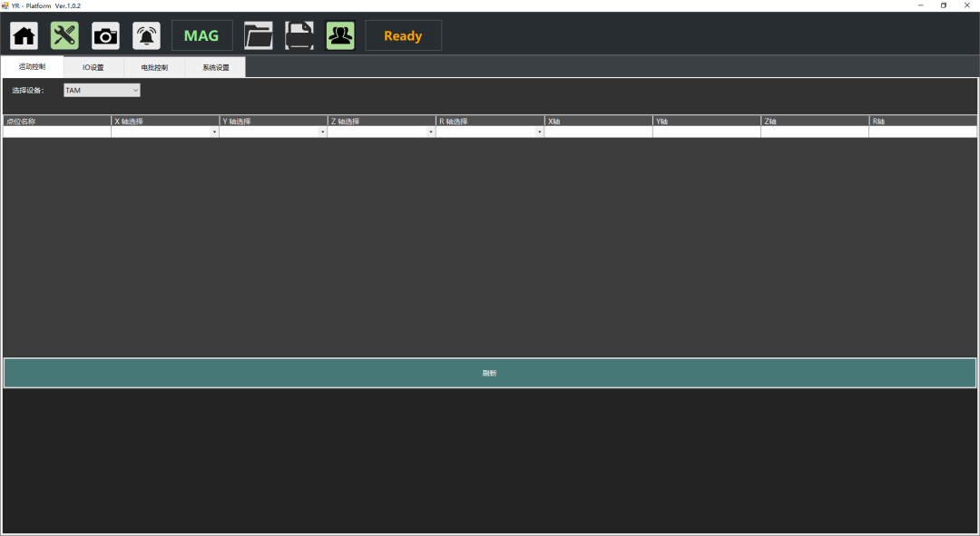Click the 点位名称 input cell

tap(57, 132)
